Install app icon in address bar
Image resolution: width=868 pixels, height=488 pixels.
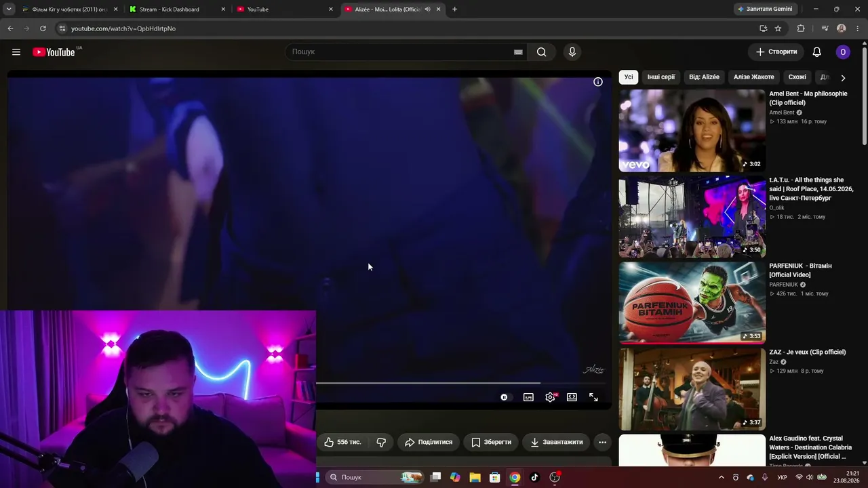[x=763, y=28]
